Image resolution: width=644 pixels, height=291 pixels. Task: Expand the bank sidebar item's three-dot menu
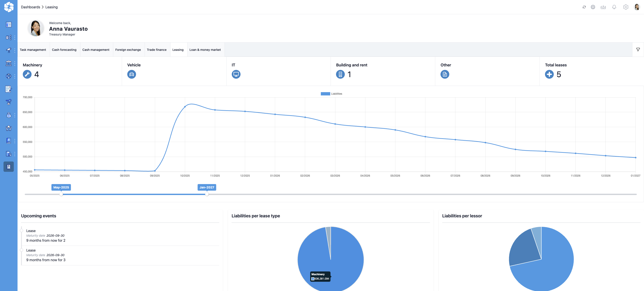click(15, 64)
